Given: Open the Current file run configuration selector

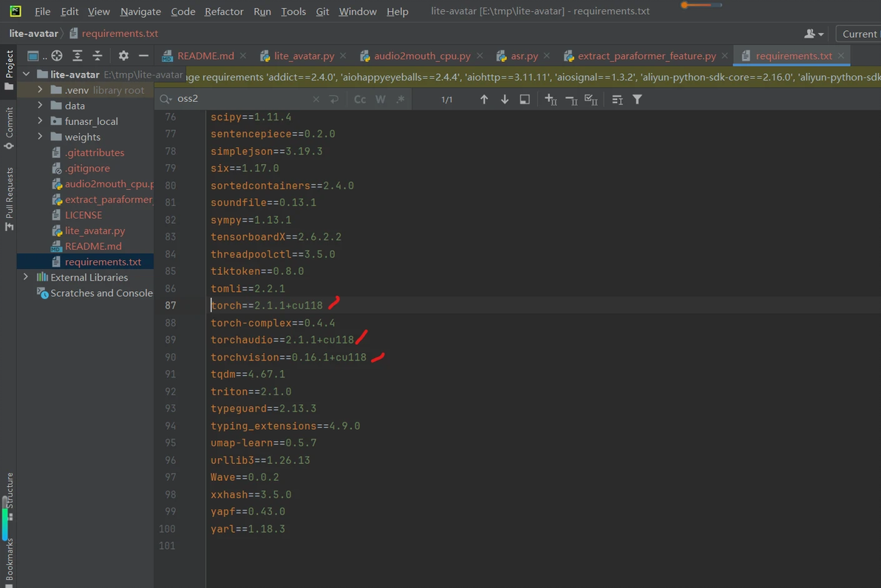Looking at the screenshot, I should tap(859, 34).
